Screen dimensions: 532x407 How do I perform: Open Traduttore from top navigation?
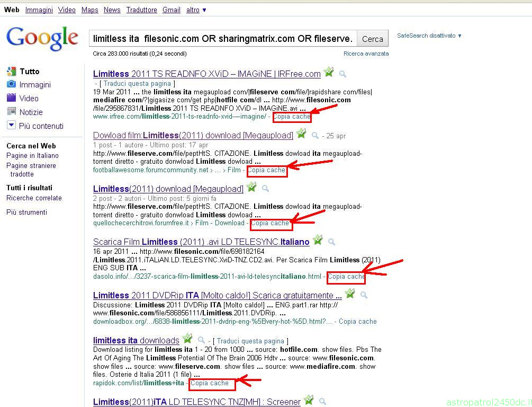(x=142, y=10)
